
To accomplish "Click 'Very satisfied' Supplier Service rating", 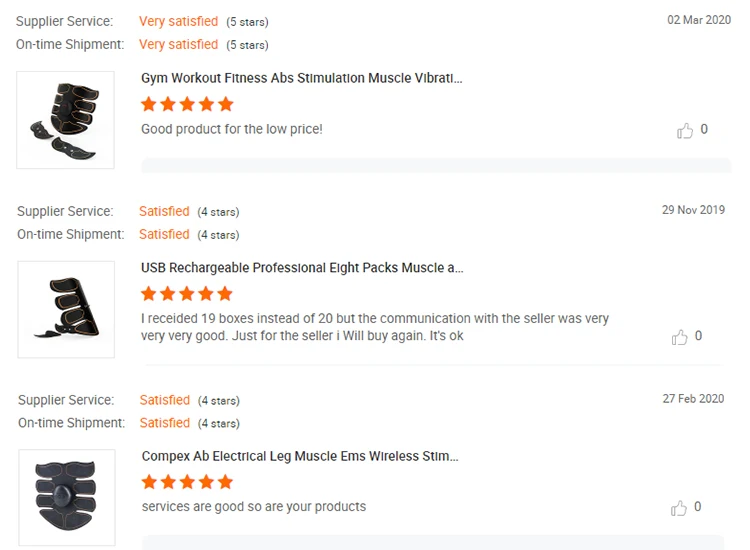I will tap(178, 21).
